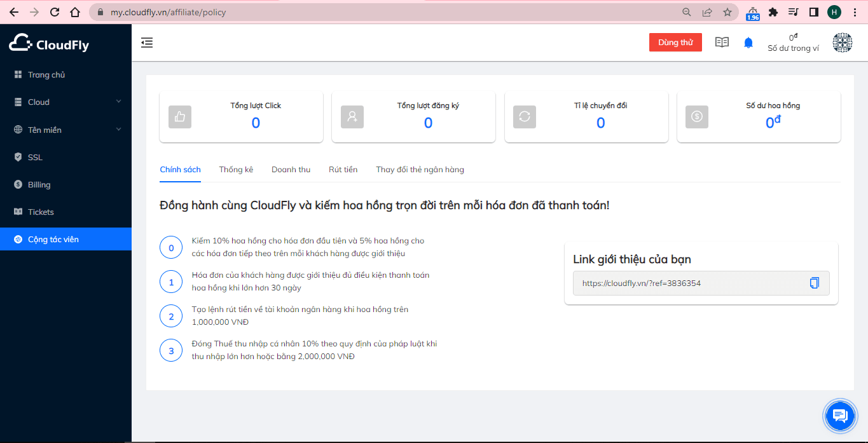Viewport: 868px width, 443px height.
Task: Click the Tổng lượt Click count
Action: tap(256, 123)
